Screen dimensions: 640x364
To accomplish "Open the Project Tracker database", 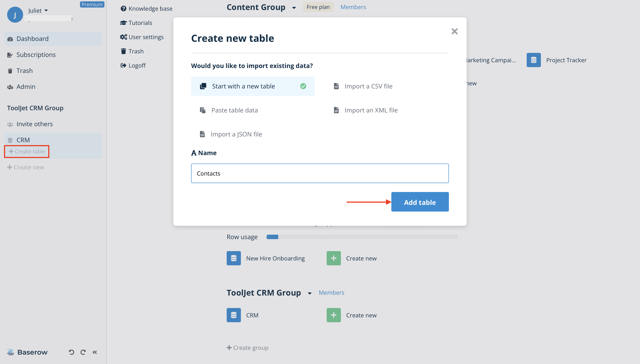I will (566, 60).
